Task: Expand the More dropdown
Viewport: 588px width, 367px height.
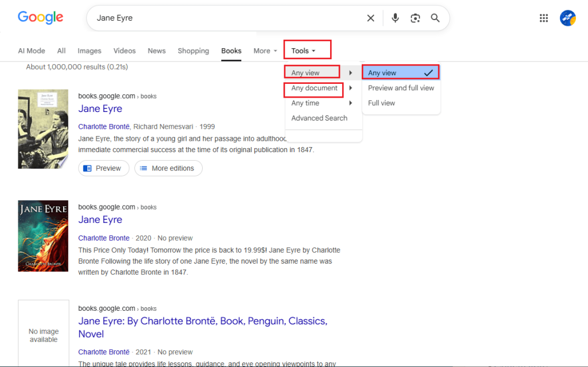Action: point(265,51)
